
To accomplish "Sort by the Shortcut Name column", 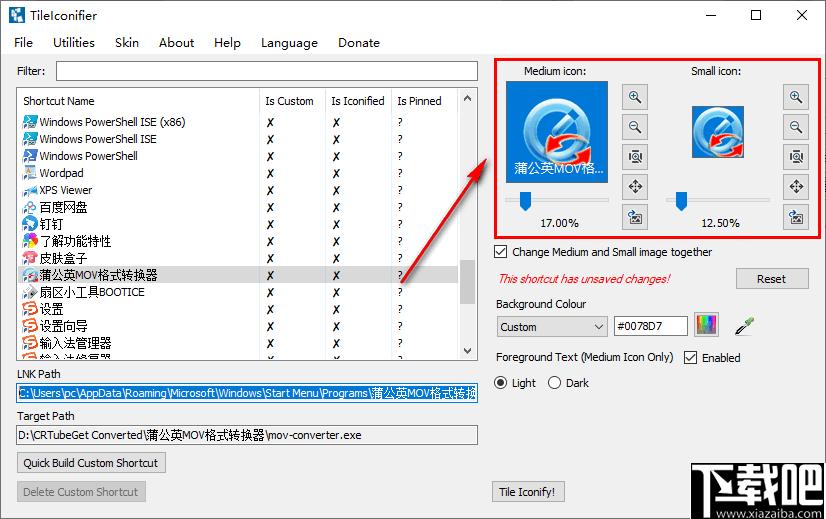I will tap(139, 101).
